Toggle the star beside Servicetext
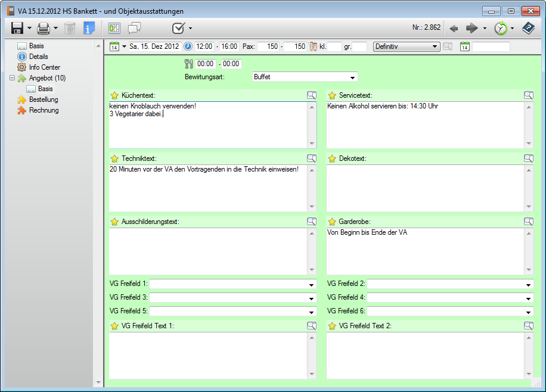 (332, 95)
